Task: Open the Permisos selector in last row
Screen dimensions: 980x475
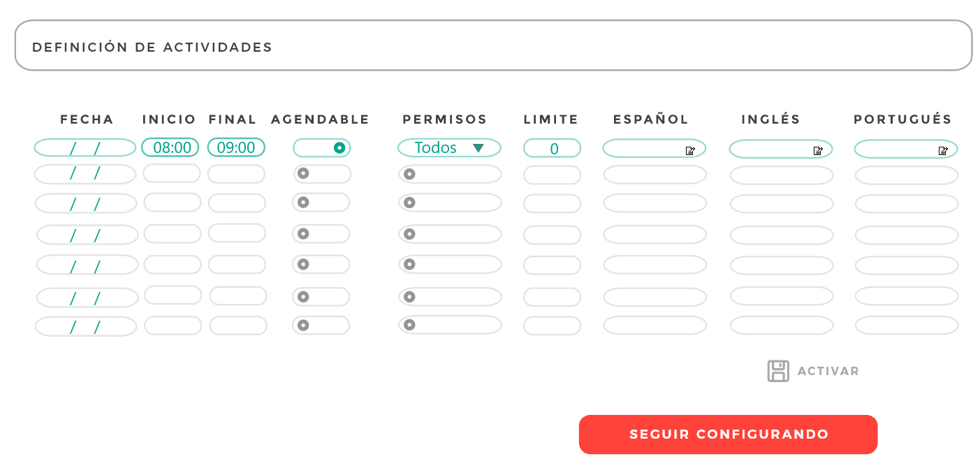Action: click(x=450, y=325)
